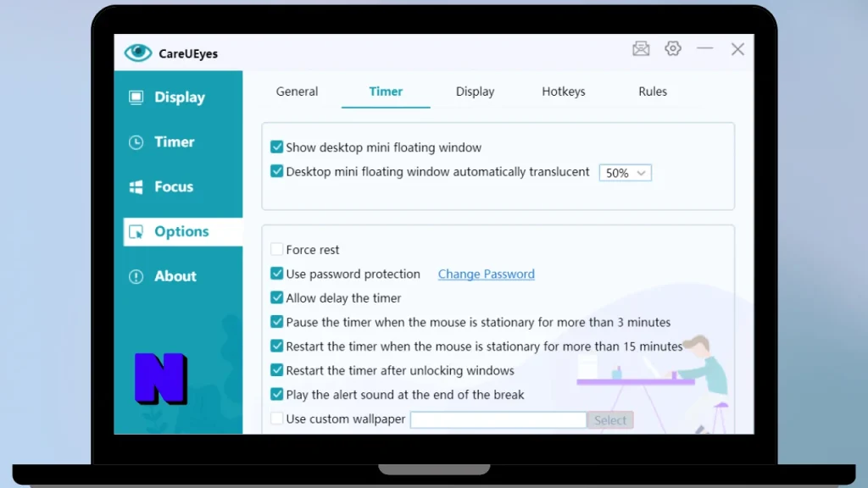Screen dimensions: 868x488
Task: Toggle Use password protection checkbox
Action: (x=276, y=274)
